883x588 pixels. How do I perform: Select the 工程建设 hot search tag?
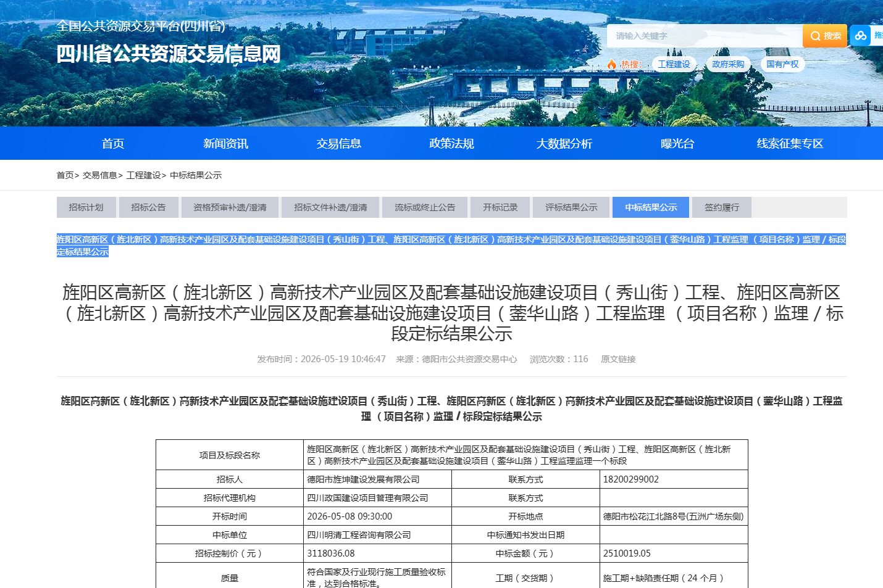coord(674,64)
